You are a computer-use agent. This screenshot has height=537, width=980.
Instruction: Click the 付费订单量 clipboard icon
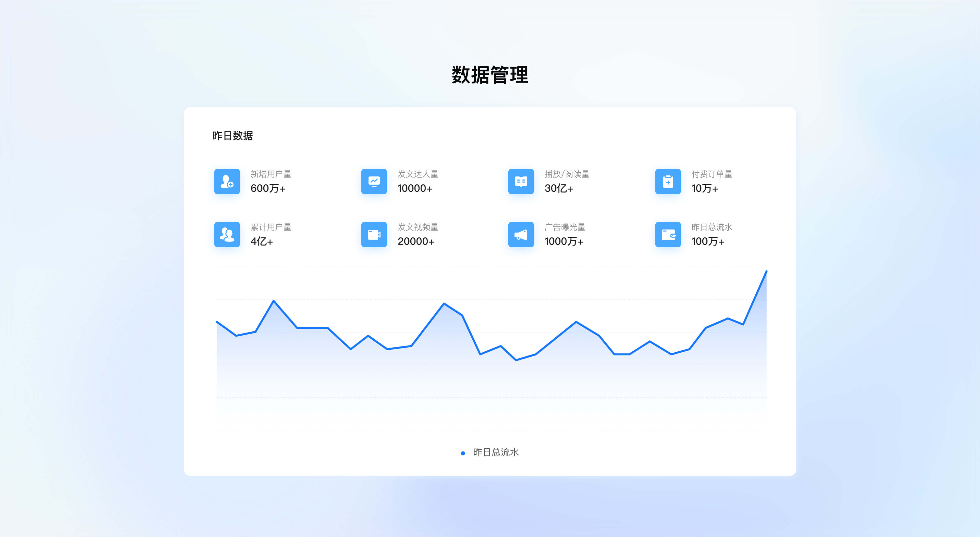point(668,182)
